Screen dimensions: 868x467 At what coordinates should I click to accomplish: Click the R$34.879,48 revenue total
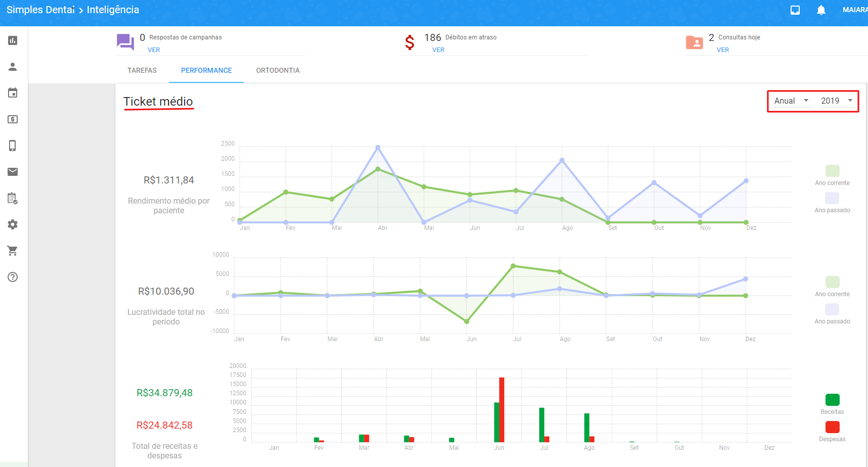164,393
